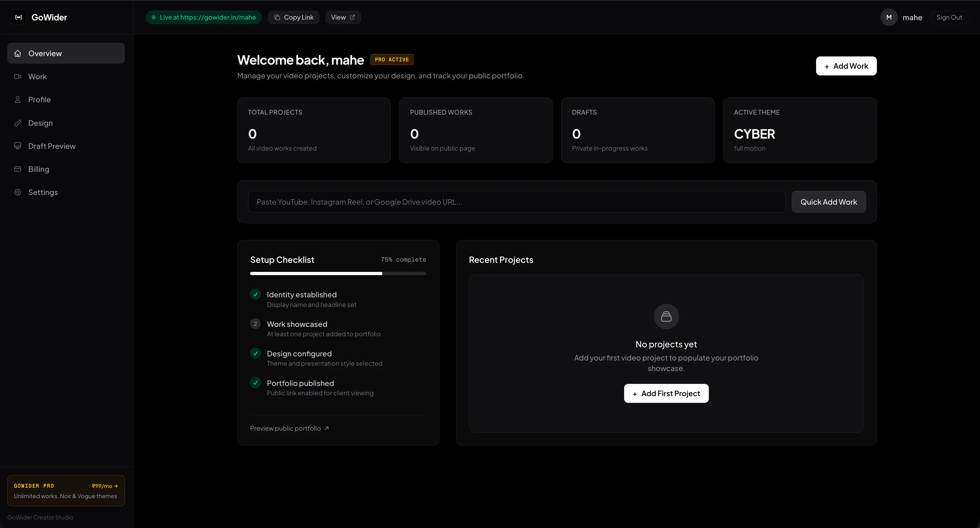
Task: Click the Work video camera icon
Action: point(18,77)
